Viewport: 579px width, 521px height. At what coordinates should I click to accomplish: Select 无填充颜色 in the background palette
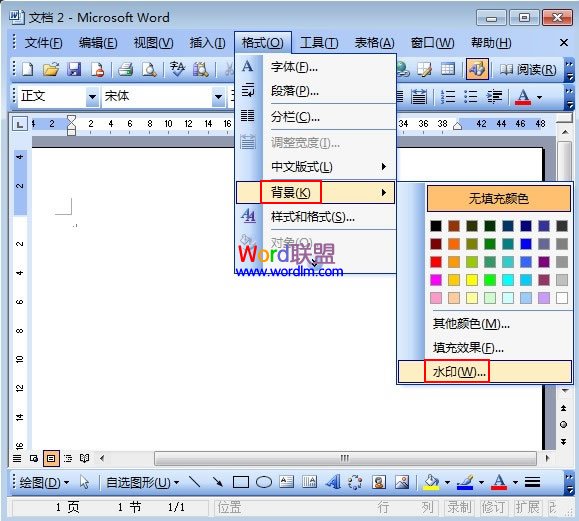pyautogui.click(x=499, y=198)
